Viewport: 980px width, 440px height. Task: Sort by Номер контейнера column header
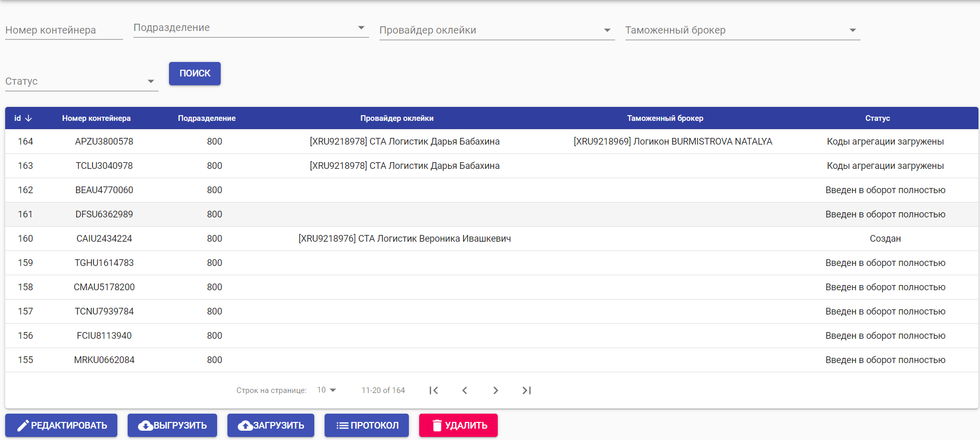click(x=96, y=118)
